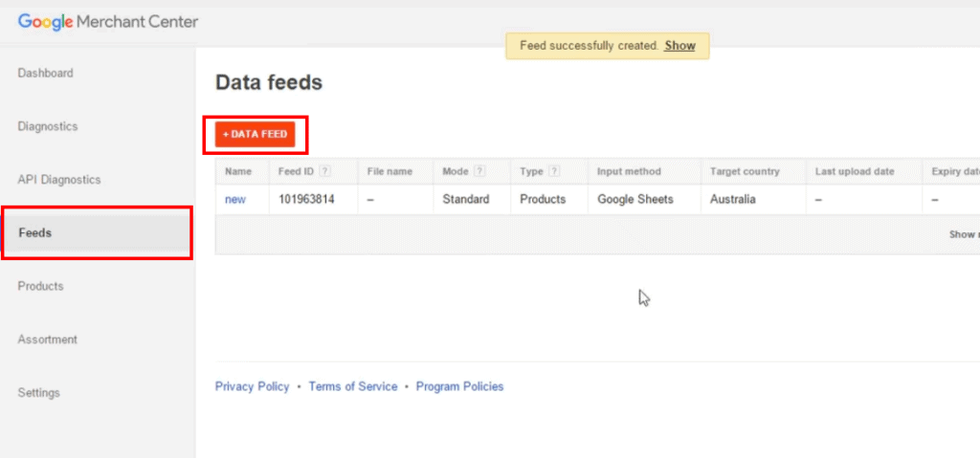Click help icon next to Feed ID

click(x=324, y=171)
